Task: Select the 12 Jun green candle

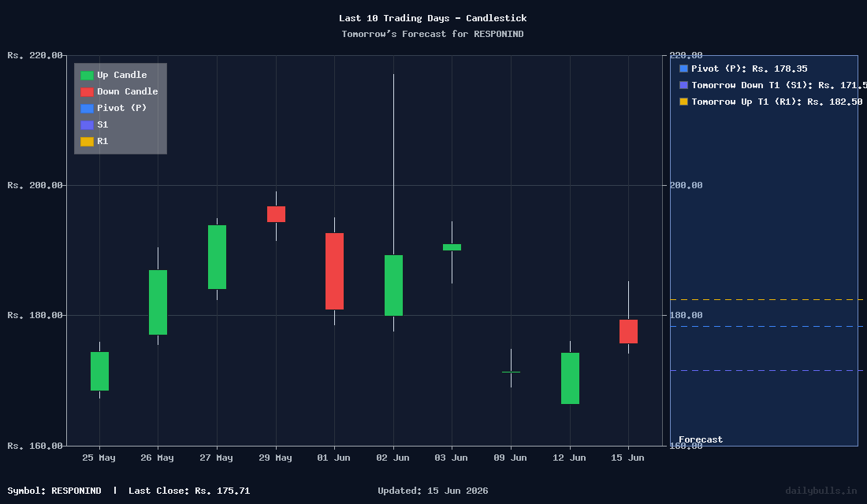Action: (x=570, y=379)
